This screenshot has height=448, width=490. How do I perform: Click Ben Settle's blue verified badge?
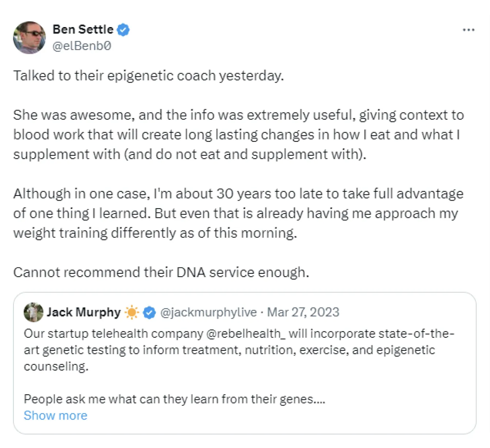pos(123,30)
